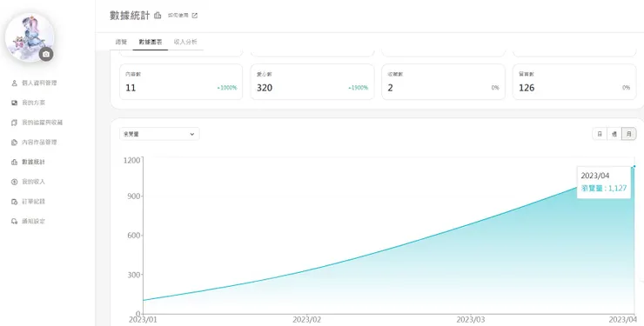
Task: Click the person icon for 個人資料管理
Action: coord(15,83)
